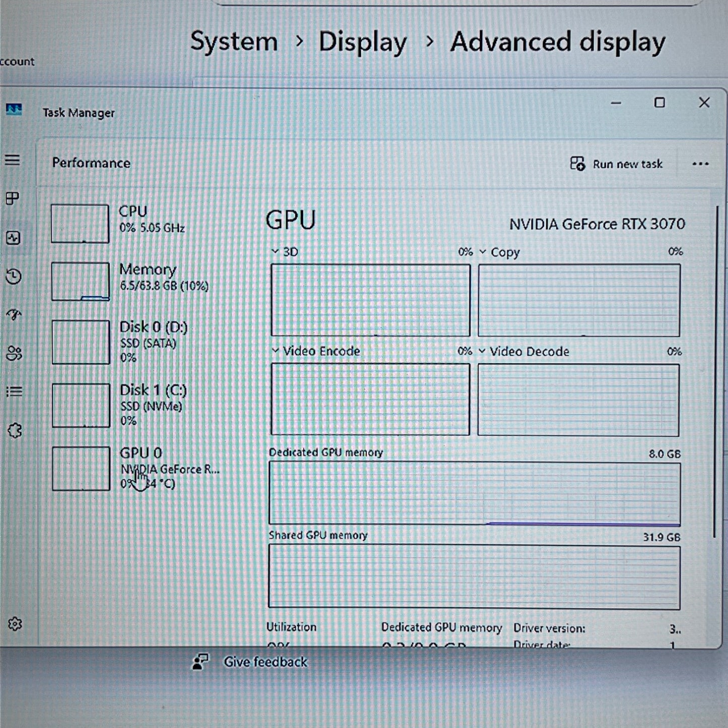The height and width of the screenshot is (728, 728).
Task: Click the Shared GPU memory graph
Action: (x=474, y=576)
